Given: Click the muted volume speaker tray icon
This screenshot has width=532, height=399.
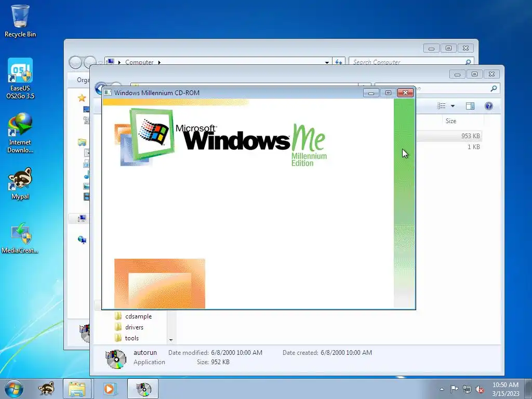Looking at the screenshot, I should [x=480, y=389].
